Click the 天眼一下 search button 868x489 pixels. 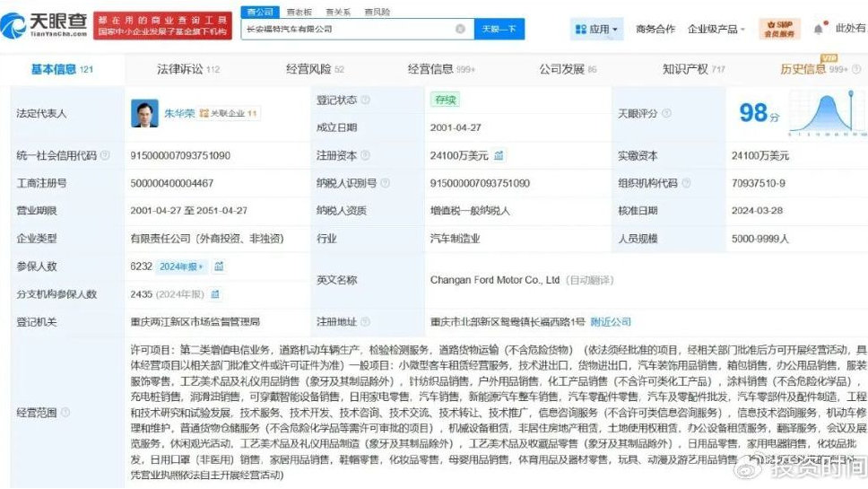click(x=499, y=29)
